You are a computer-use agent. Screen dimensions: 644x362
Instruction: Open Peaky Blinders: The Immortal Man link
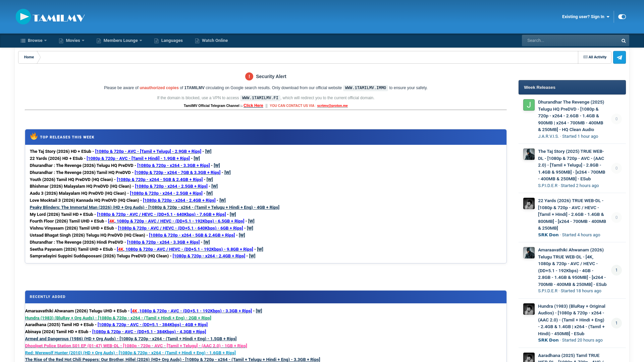(155, 207)
